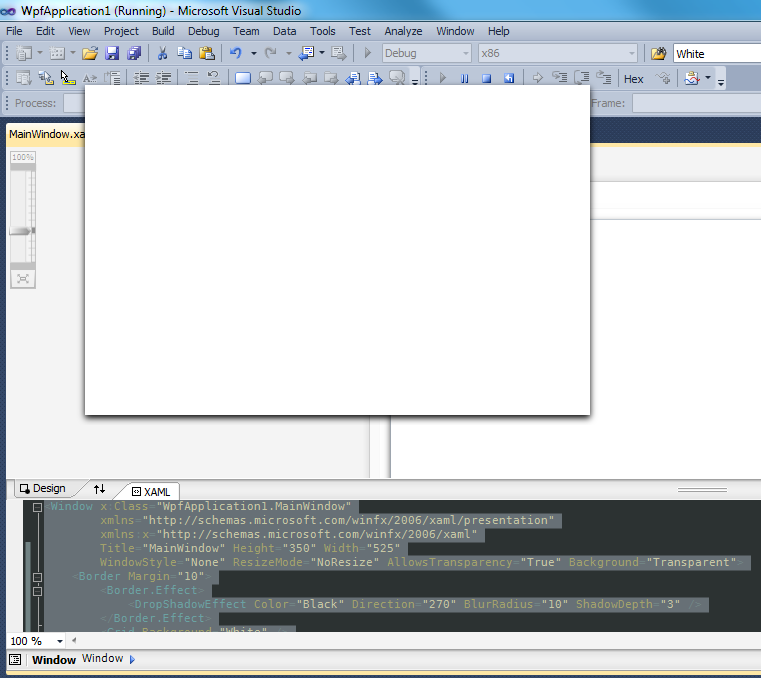Click the designer zoom slider handle

22,231
